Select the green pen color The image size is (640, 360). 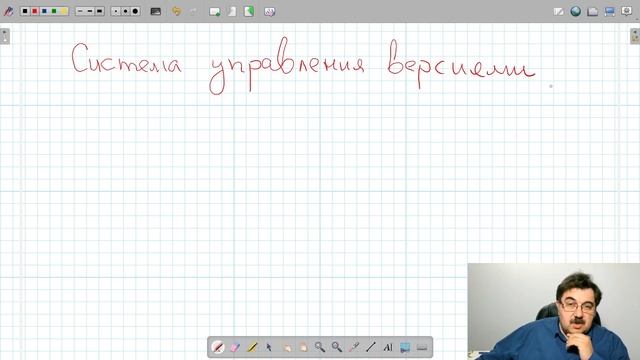click(54, 11)
